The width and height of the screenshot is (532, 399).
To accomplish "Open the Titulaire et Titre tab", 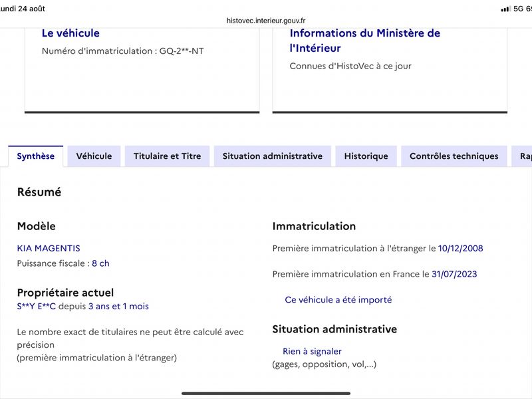I will click(x=168, y=156).
